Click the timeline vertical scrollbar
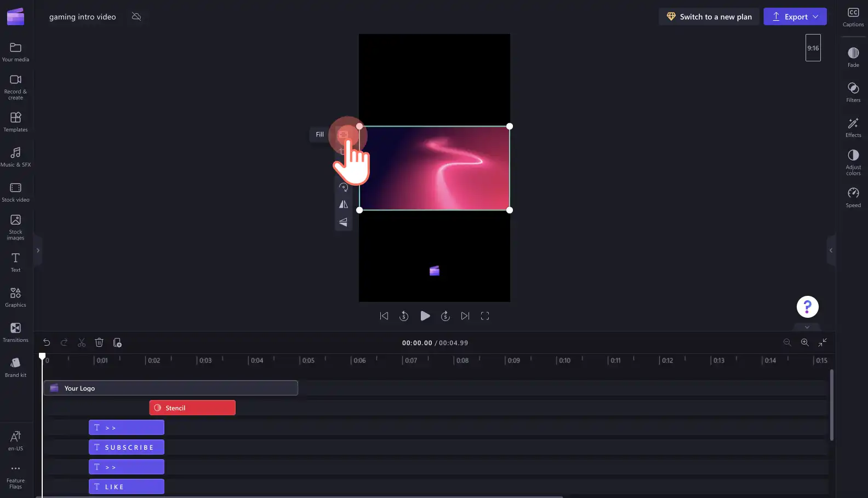 pyautogui.click(x=832, y=405)
